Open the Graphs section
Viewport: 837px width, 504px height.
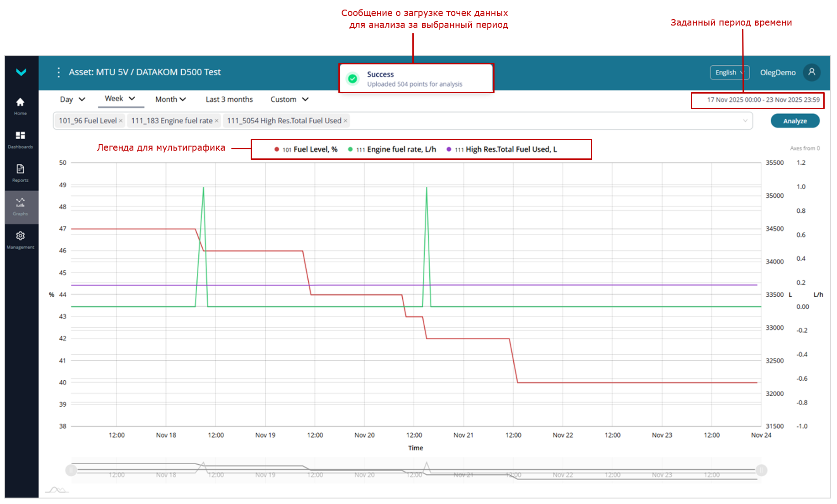pos(20,206)
